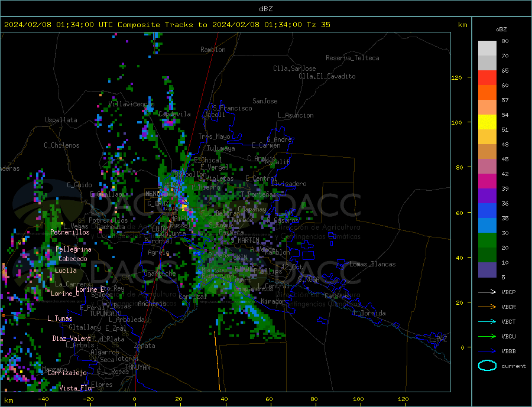Click the L_Tunas station label
This screenshot has width=532, height=407.
click(60, 318)
